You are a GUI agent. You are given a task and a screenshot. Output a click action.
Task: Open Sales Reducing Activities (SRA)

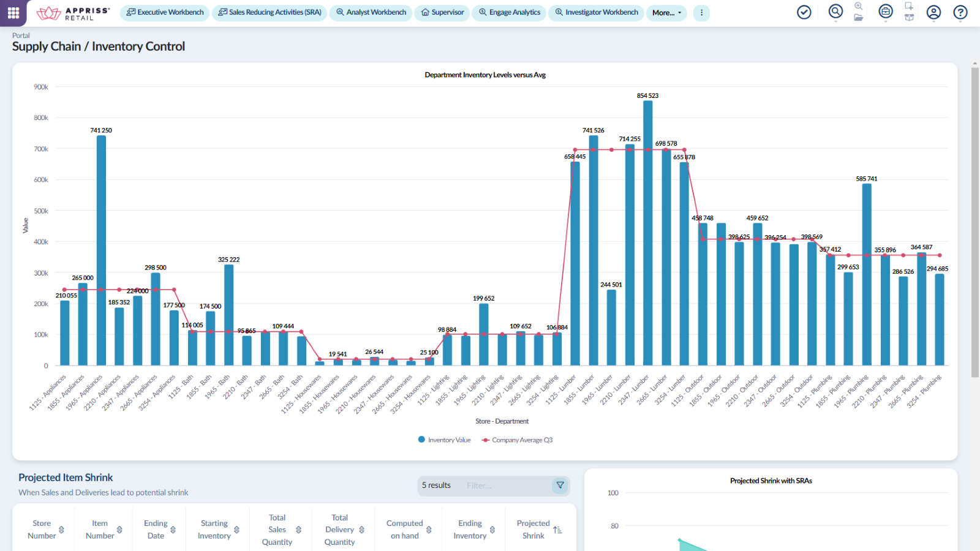pyautogui.click(x=270, y=12)
